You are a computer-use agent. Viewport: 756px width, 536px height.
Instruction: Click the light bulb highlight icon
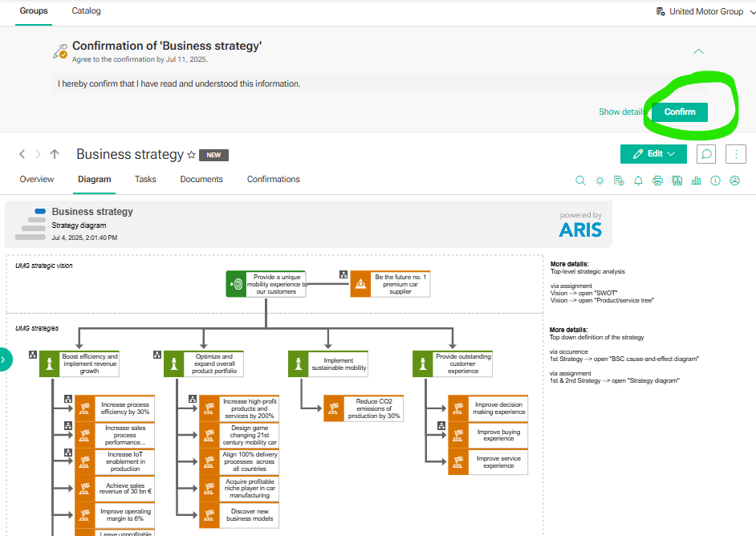coord(600,181)
